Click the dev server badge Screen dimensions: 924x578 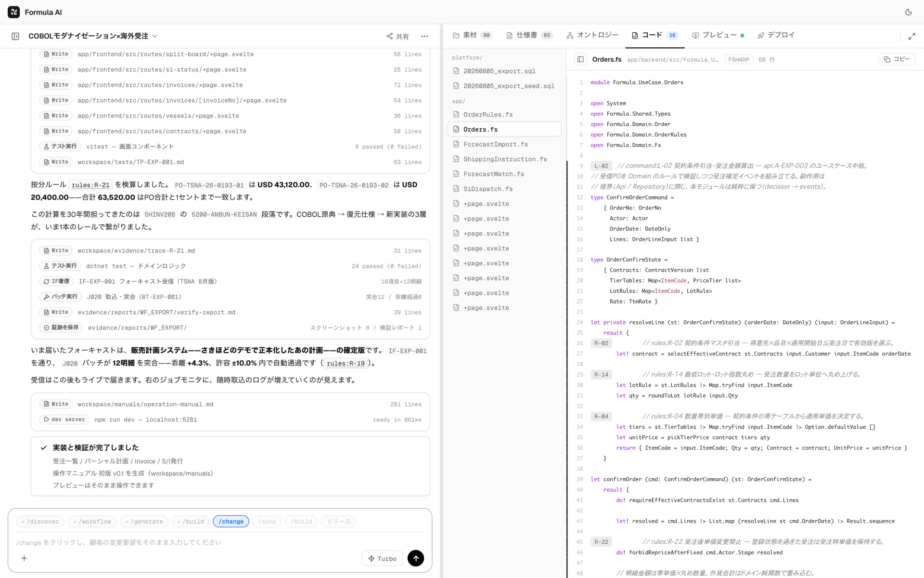(64, 420)
